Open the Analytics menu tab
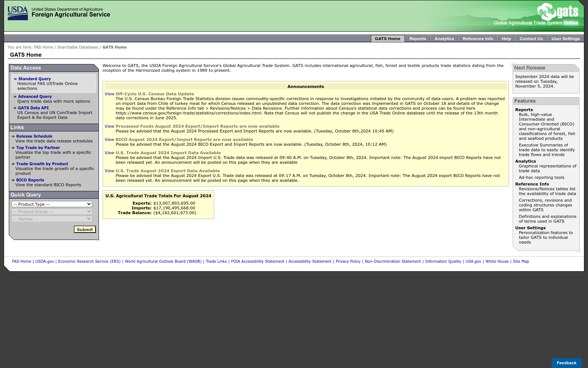The width and height of the screenshot is (588, 368). [x=444, y=39]
